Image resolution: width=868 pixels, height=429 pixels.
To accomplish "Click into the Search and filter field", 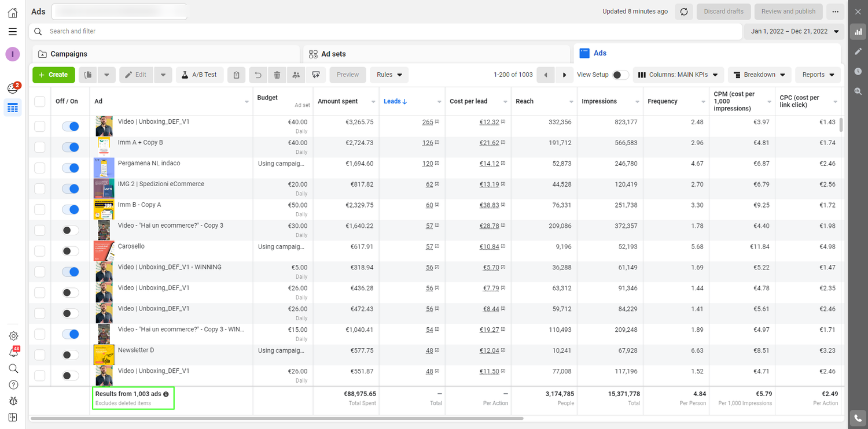I will point(385,31).
